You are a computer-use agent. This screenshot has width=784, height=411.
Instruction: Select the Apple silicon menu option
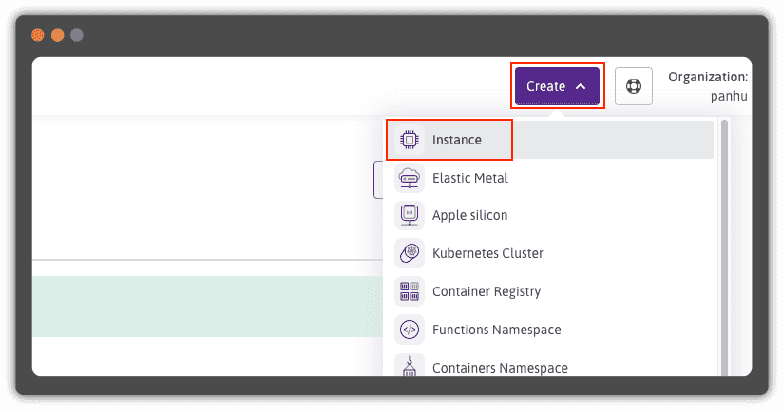pos(469,215)
